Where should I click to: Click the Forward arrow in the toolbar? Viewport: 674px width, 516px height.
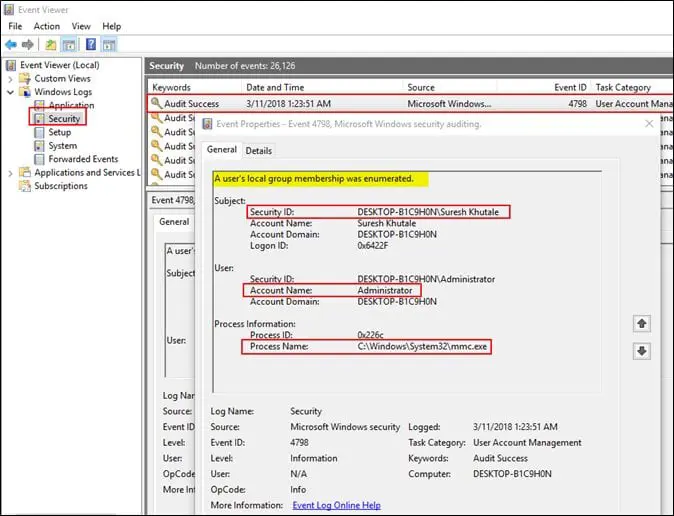(x=27, y=45)
